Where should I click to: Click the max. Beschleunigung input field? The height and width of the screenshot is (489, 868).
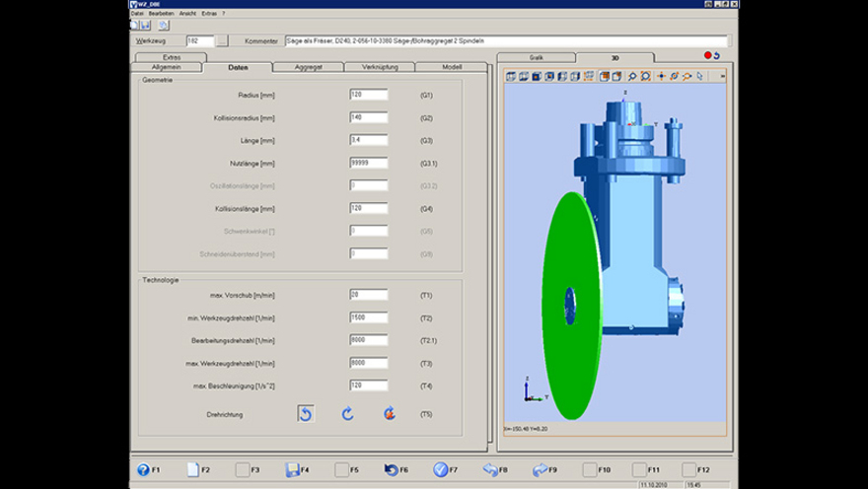pyautogui.click(x=369, y=385)
